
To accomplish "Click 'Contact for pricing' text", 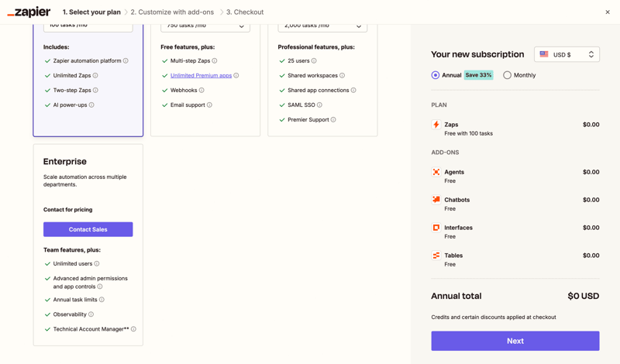I will (x=68, y=209).
